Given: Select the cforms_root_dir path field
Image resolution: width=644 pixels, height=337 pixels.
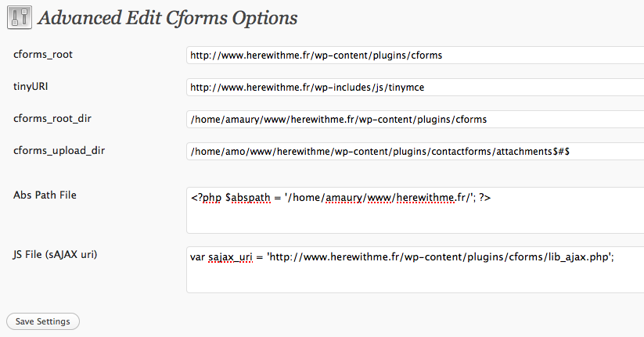Looking at the screenshot, I should [x=415, y=119].
